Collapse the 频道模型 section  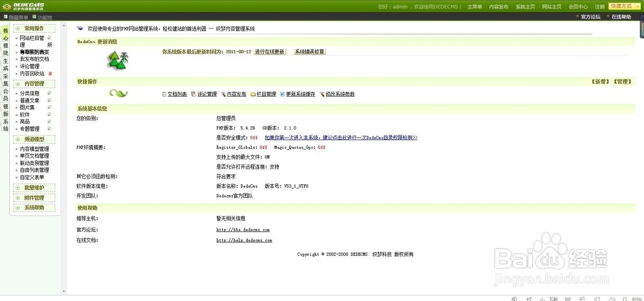[x=35, y=139]
